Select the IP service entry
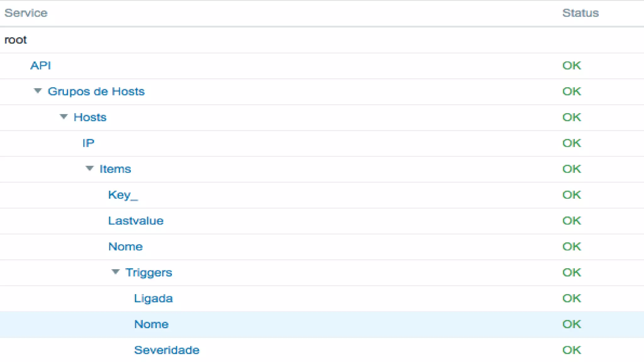Image resolution: width=644 pixels, height=362 pixels. pos(88,143)
